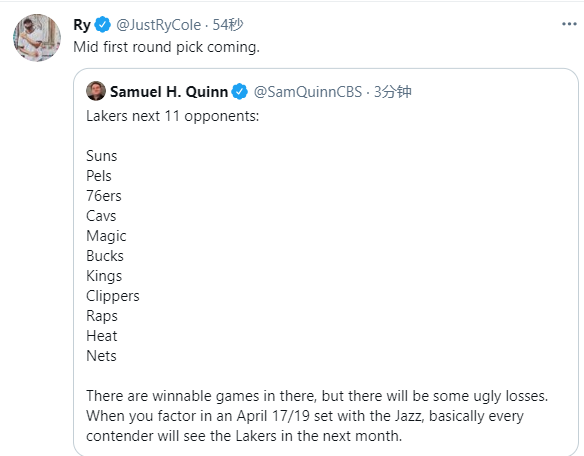Image resolution: width=584 pixels, height=456 pixels.
Task: Click the 54秒 tweet timestamp
Action: (x=228, y=25)
